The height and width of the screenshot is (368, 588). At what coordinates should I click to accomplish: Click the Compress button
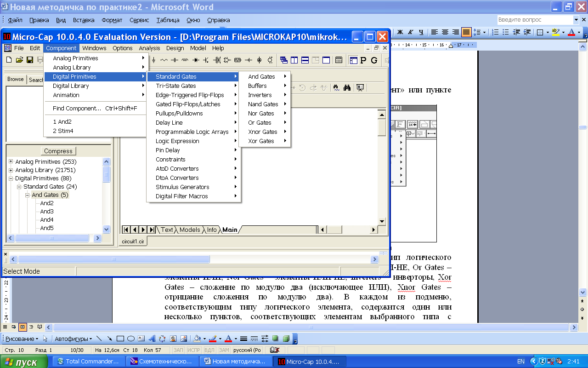(x=58, y=151)
